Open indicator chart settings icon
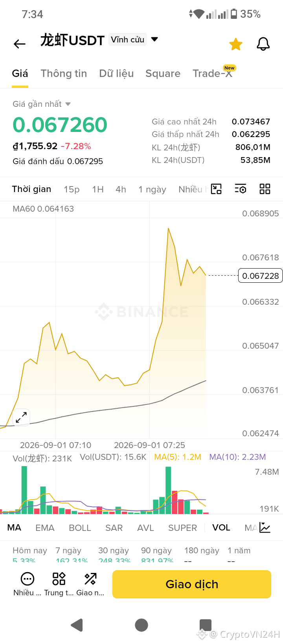 [265, 528]
